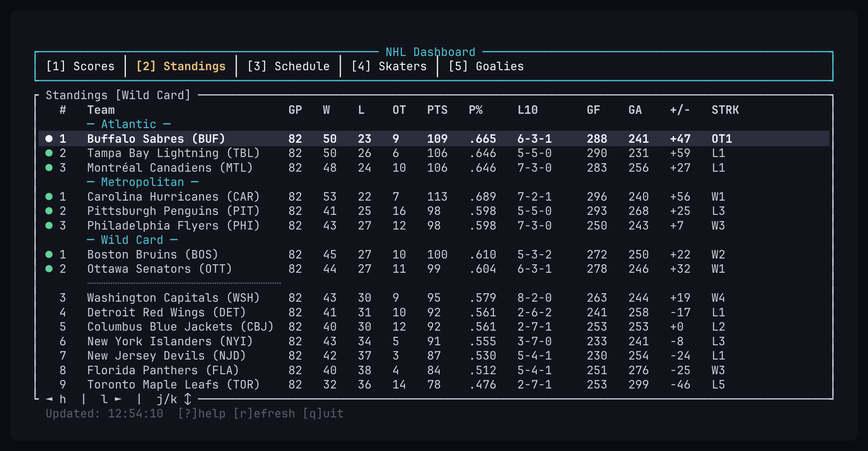Screen dimensions: 868x451
Task: Click the green dot beside Montréal Canadiens
Action: tap(49, 168)
